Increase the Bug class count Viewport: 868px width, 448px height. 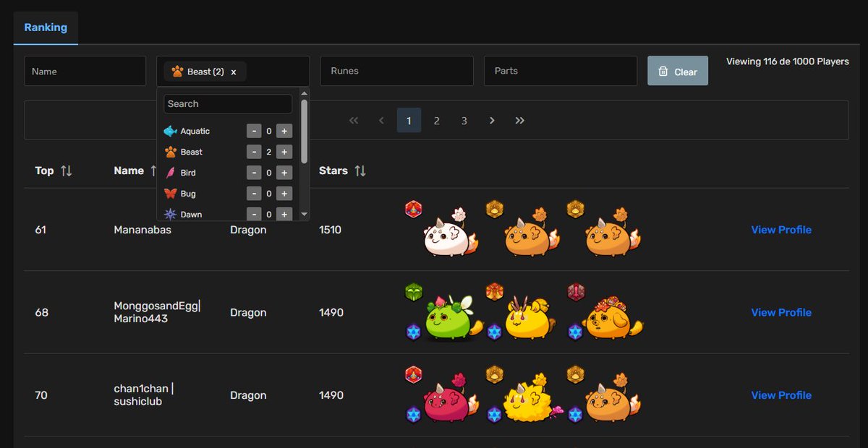click(284, 194)
